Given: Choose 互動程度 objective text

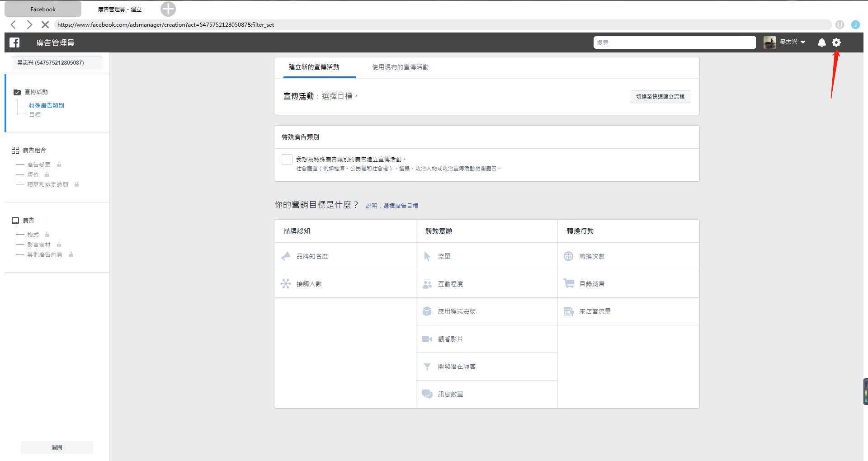Looking at the screenshot, I should (450, 284).
